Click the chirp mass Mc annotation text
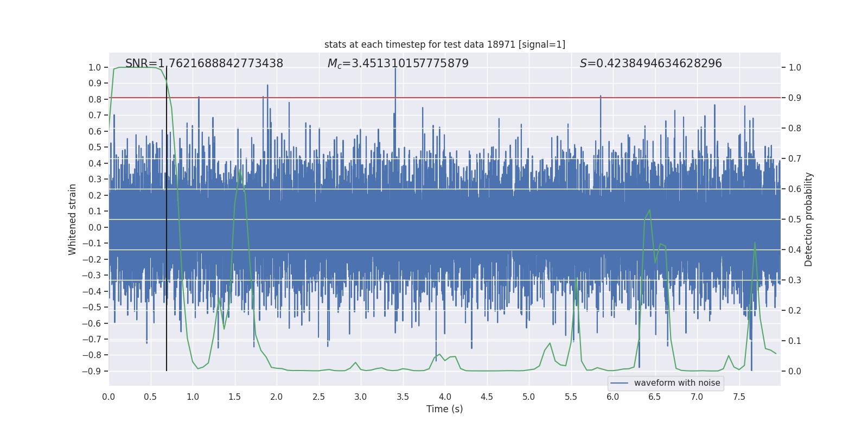The height and width of the screenshot is (434, 868). point(398,63)
